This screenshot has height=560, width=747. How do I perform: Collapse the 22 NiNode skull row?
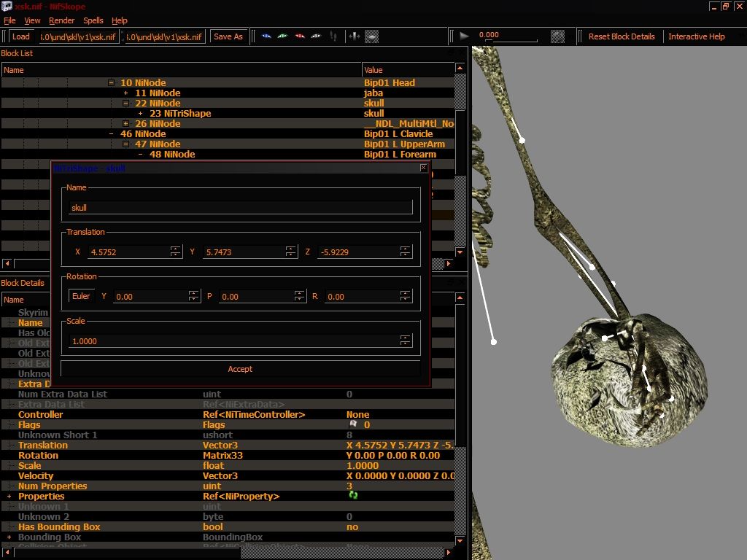(125, 104)
